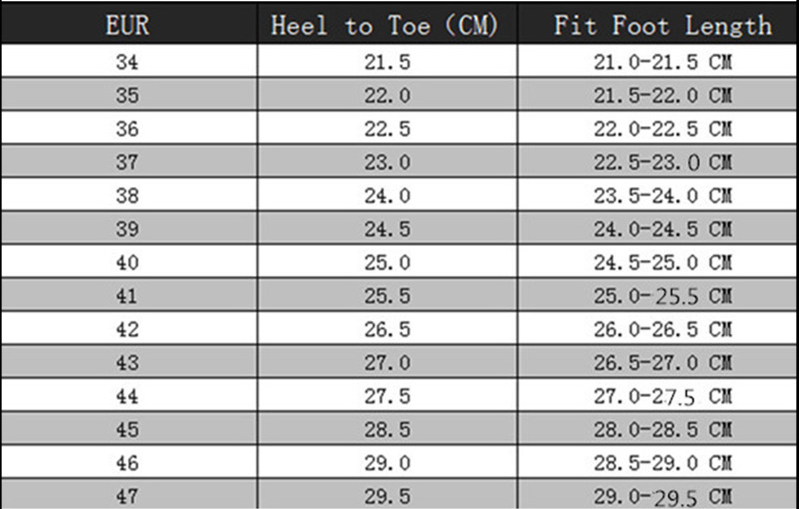Click EUR size 45 cell
The image size is (801, 509).
click(127, 430)
